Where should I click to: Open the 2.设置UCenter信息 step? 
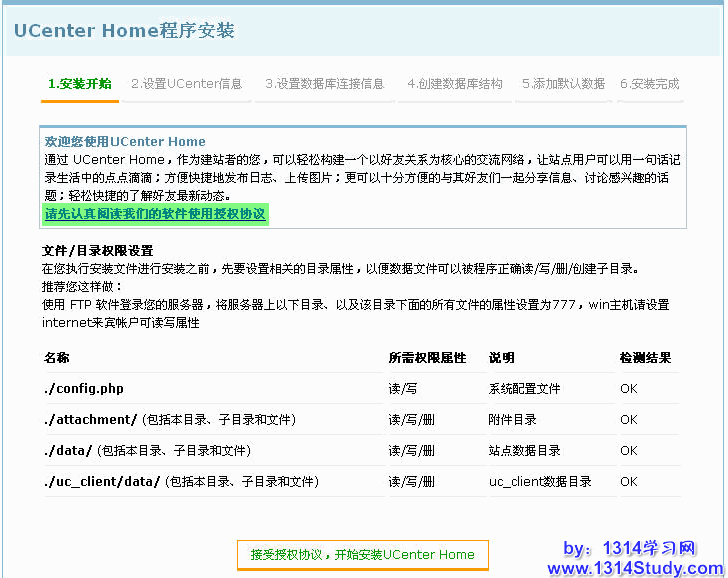point(187,84)
